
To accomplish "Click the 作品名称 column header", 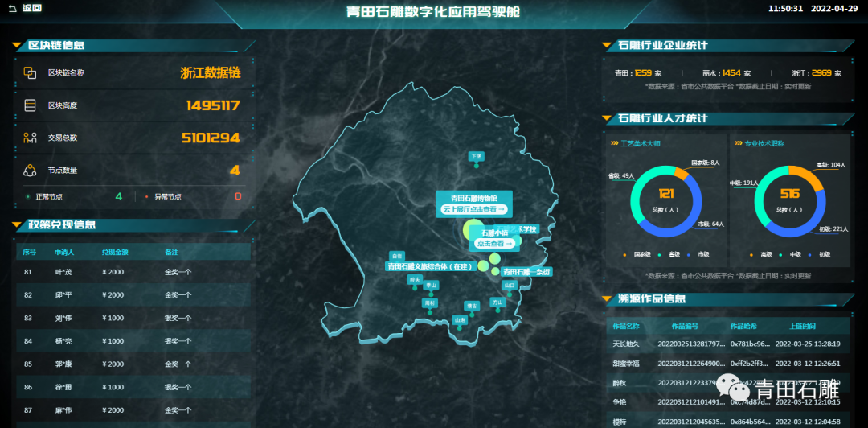I will [x=626, y=326].
